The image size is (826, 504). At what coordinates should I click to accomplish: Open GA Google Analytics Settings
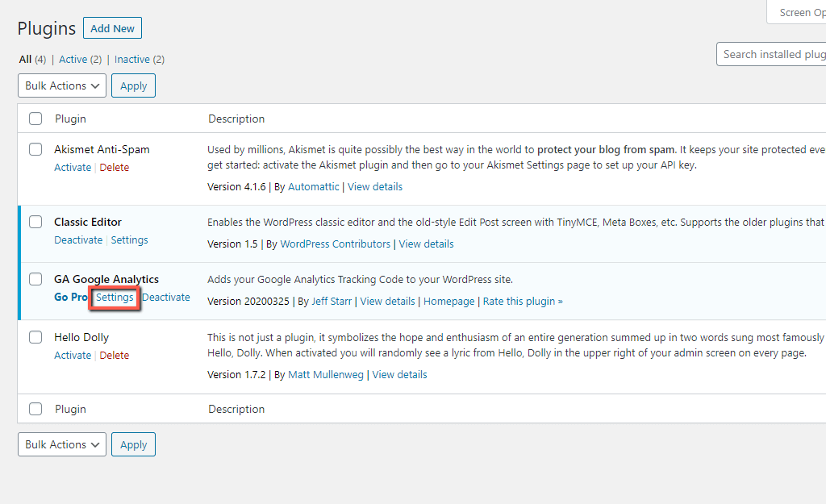(x=115, y=298)
